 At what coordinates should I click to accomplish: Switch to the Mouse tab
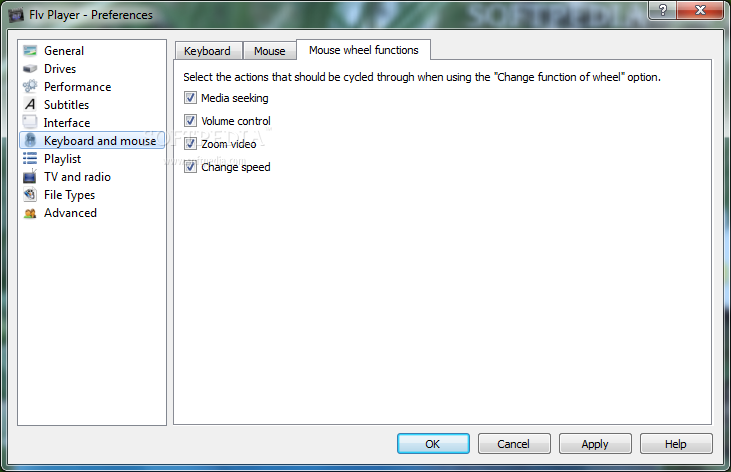point(269,50)
